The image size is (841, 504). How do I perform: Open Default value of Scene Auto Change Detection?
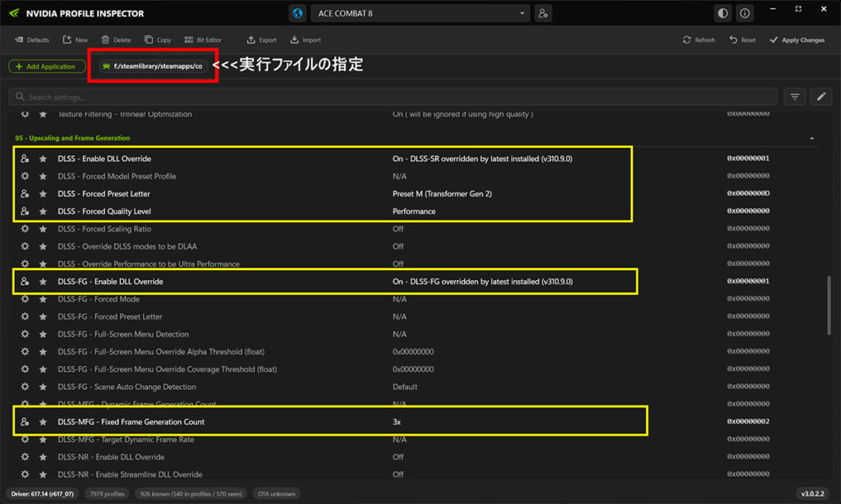pyautogui.click(x=405, y=387)
